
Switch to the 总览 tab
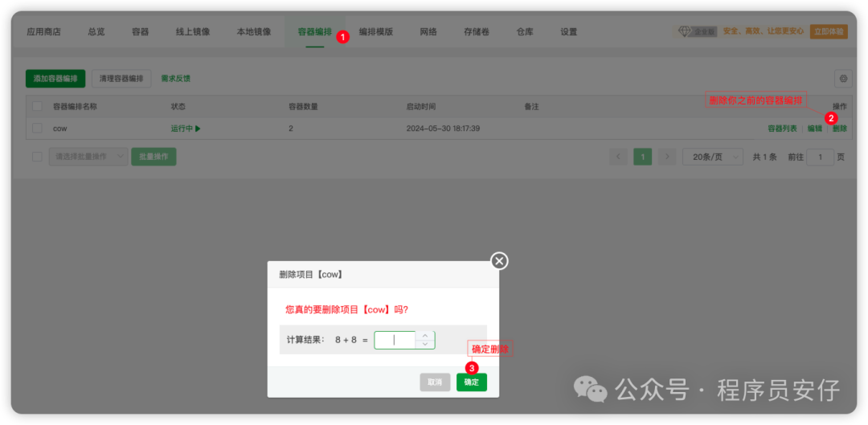(x=96, y=31)
